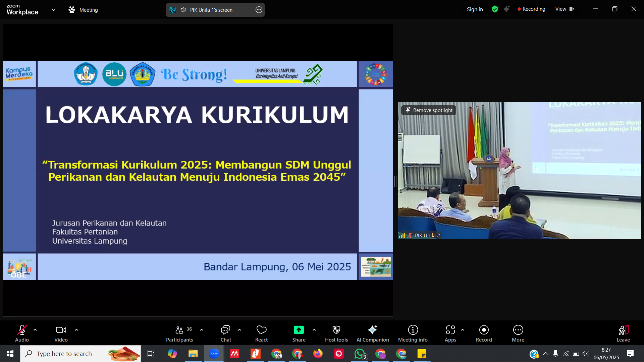
Task: Open the View layout menu
Action: tap(564, 9)
